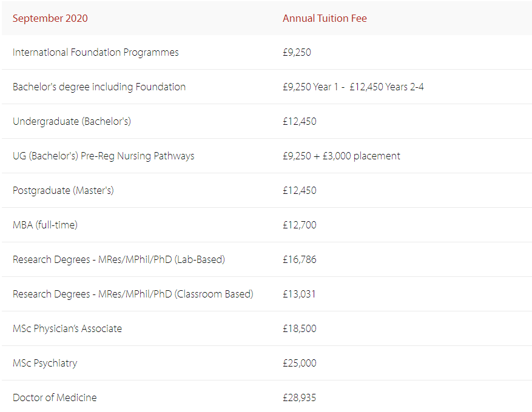
Task: Select Research Degrees Classroom Based label
Action: 133,294
